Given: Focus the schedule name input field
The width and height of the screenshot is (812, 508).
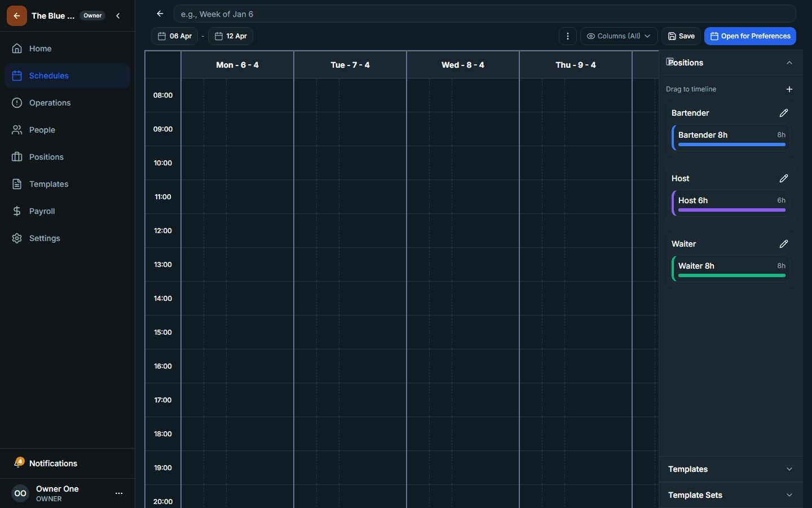Looking at the screenshot, I should pos(484,14).
